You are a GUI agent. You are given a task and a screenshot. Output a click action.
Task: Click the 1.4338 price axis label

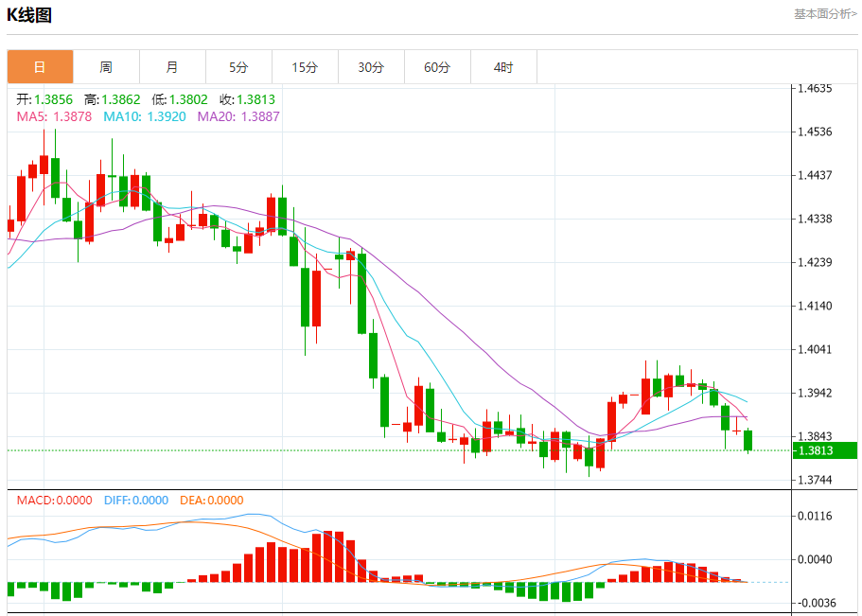coord(816,219)
